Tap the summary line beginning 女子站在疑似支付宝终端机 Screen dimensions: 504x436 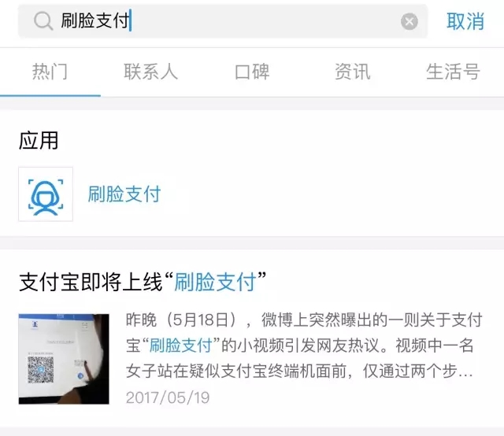[x=299, y=371]
